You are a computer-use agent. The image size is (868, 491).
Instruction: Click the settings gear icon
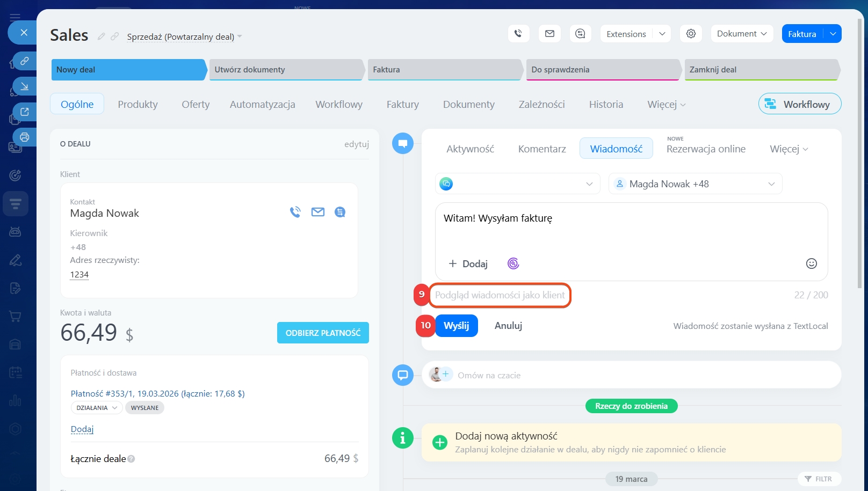pyautogui.click(x=691, y=34)
